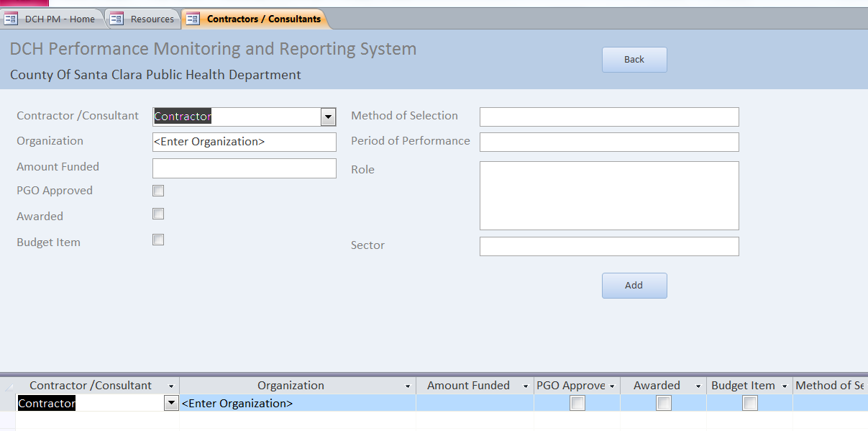Open the Organization column header filter arrow
The image size is (868, 431).
[408, 386]
